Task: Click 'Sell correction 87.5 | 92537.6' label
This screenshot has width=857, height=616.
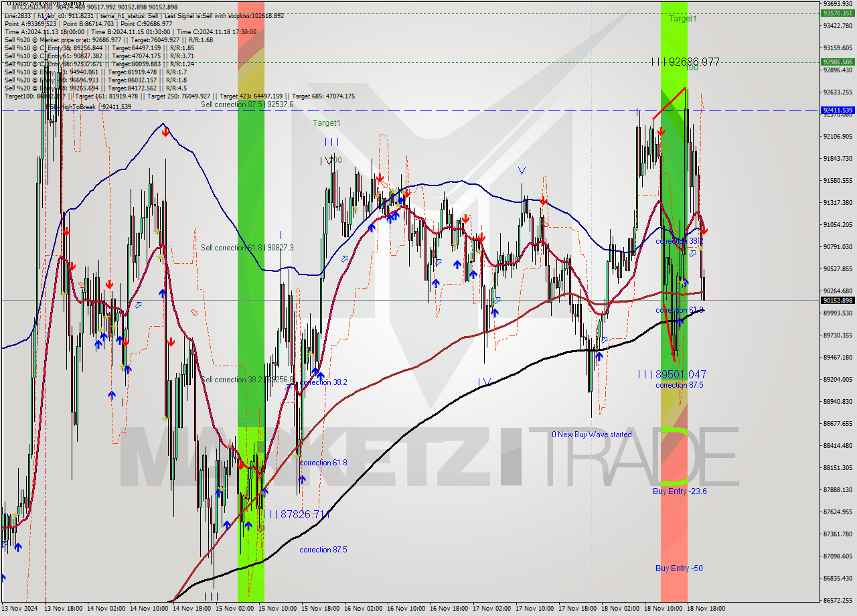Action: (x=247, y=104)
